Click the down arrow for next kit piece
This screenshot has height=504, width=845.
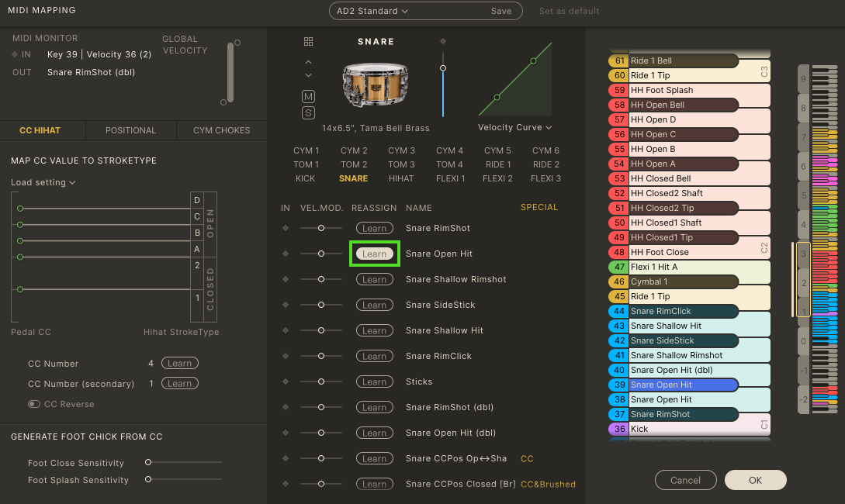coord(308,75)
